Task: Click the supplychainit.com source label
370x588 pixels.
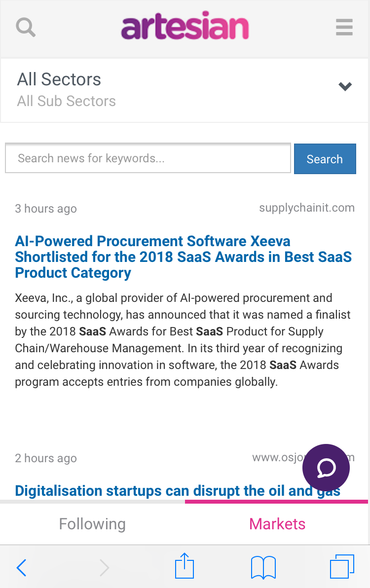Action: [307, 208]
